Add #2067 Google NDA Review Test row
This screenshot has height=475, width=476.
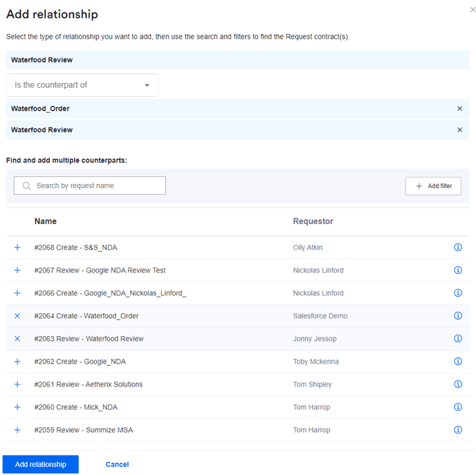[x=17, y=270]
